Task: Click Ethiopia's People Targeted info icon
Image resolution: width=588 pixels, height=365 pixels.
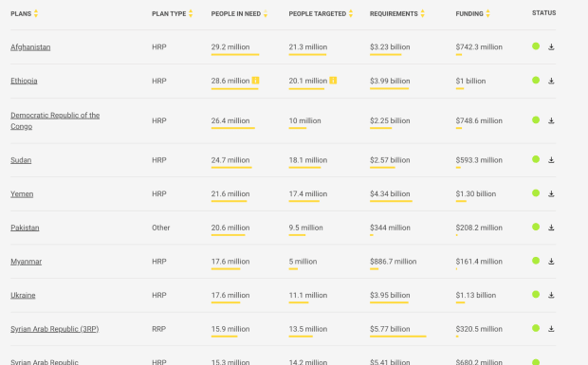Action: point(333,81)
